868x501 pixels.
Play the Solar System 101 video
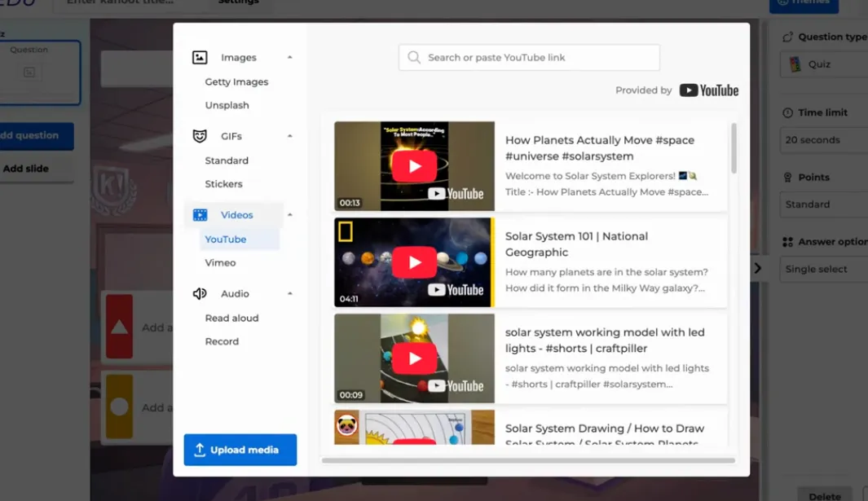click(x=414, y=262)
